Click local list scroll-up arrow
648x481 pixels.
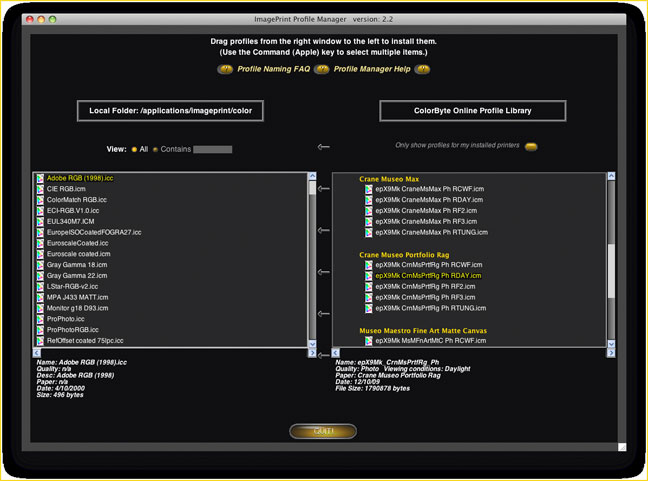312,176
